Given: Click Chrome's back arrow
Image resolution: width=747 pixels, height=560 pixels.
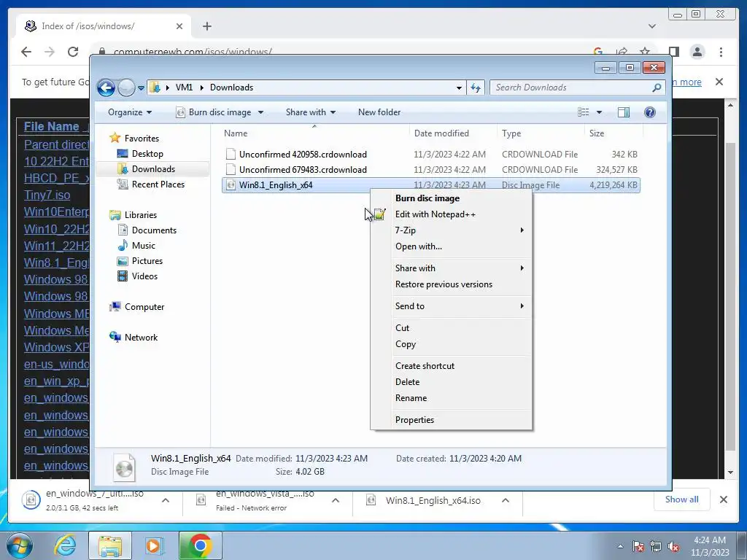Looking at the screenshot, I should click(26, 52).
